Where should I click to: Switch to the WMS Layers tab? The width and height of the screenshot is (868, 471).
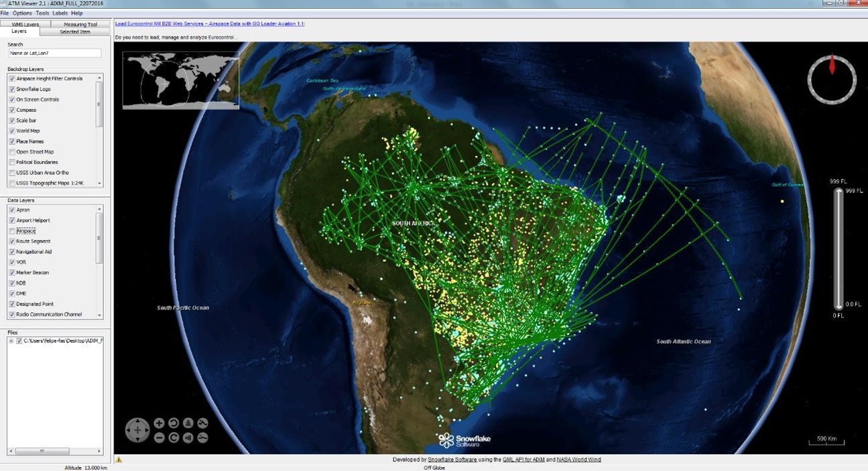(25, 24)
